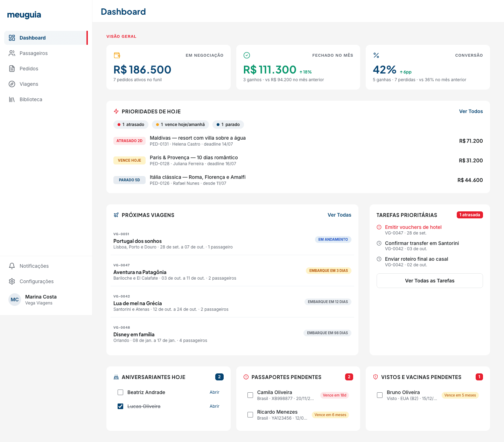Click the VENCE HOJE badge
This screenshot has height=442, width=504.
[x=129, y=160]
